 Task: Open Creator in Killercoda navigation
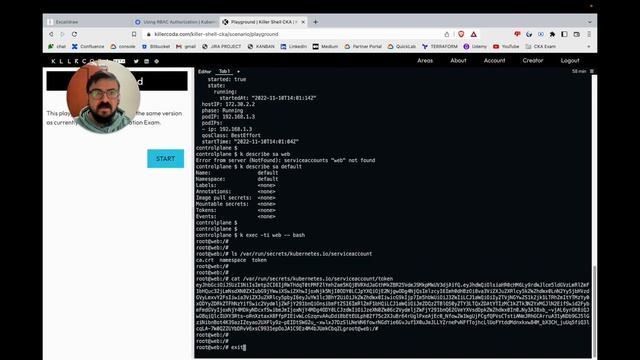533,60
